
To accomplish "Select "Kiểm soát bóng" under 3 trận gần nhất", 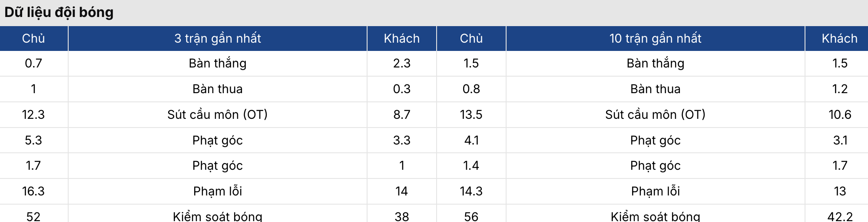I will 217,216.
